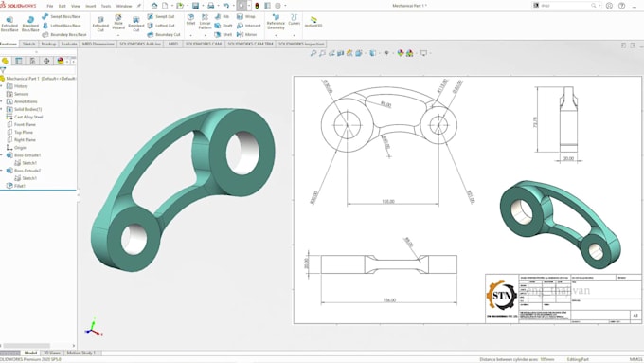The height and width of the screenshot is (363, 644).
Task: Collapse the Boss-Extrude2 tree node
Action: [2, 171]
